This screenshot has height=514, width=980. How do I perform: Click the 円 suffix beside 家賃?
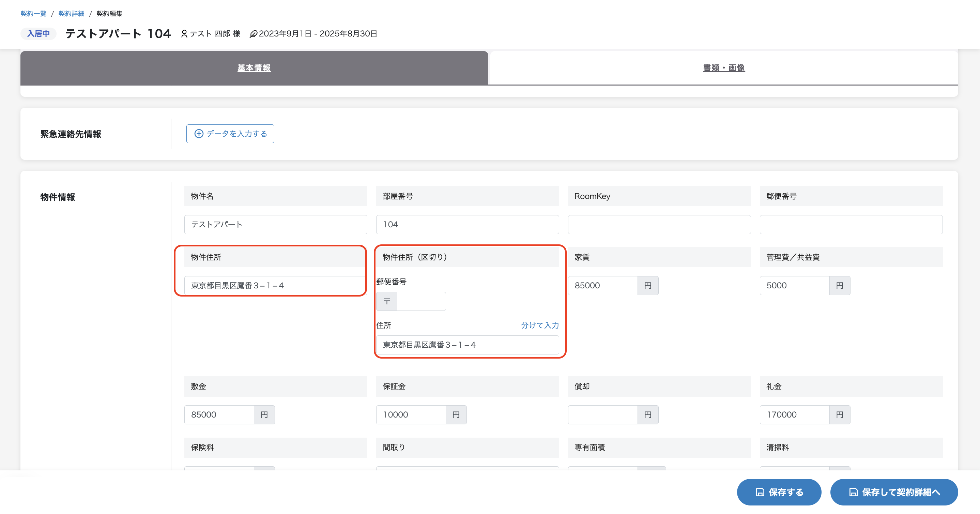[x=648, y=285]
